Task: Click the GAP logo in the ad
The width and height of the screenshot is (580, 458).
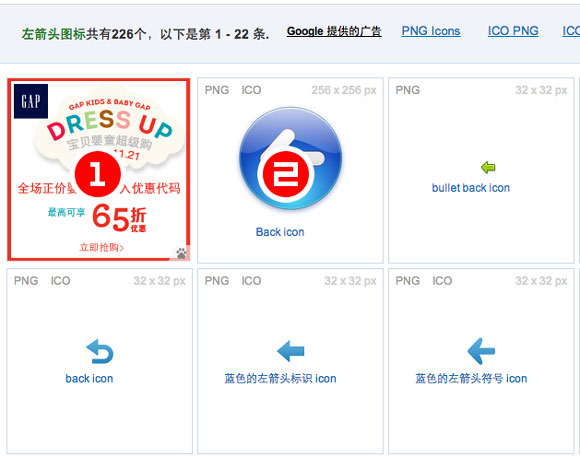Action: 31,101
